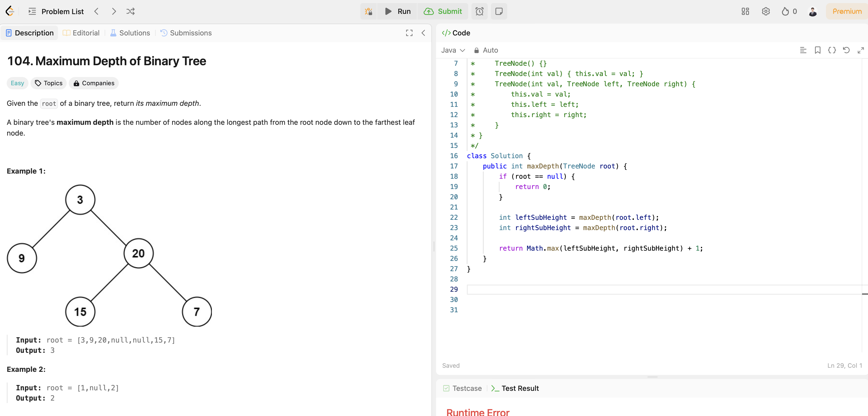Viewport: 868px width, 416px height.
Task: Open the layout grid icon
Action: click(x=745, y=12)
